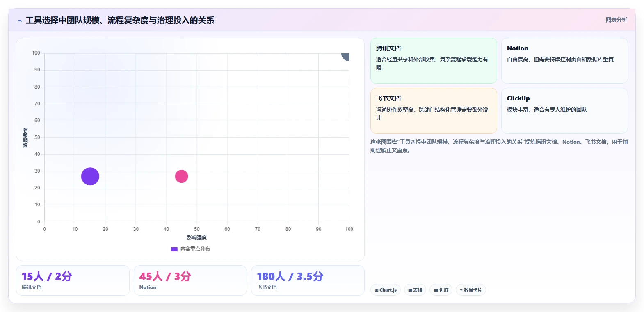Screen dimensions: 644x312
Task: Click the 内容重点分布 legend label
Action: click(x=195, y=249)
